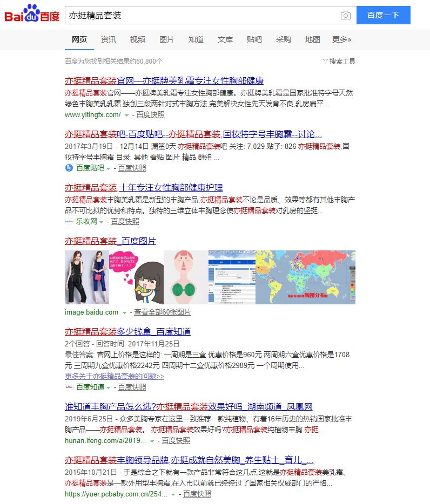Viewport: 430px width, 504px height.
Task: Go to the 贴吧 tab
Action: tap(254, 39)
